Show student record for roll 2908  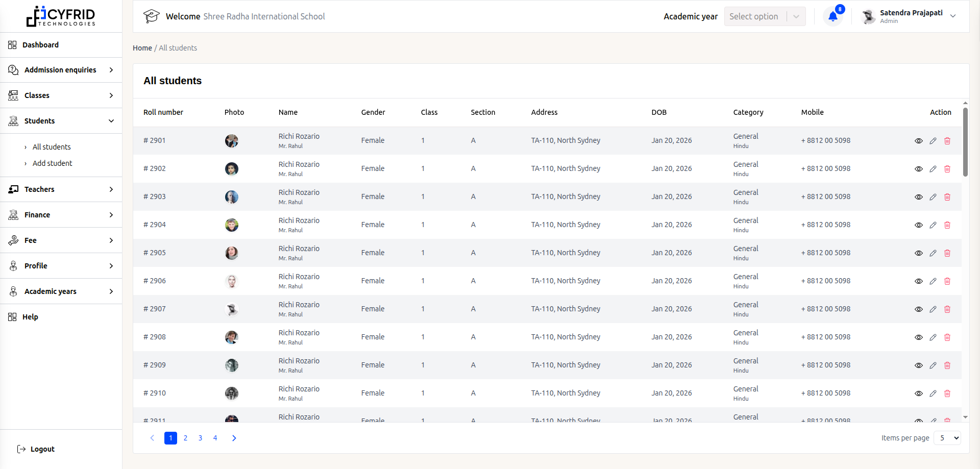pos(919,337)
